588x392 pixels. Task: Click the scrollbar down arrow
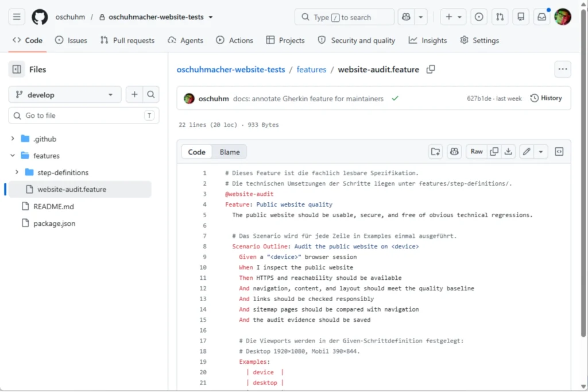pos(583,386)
